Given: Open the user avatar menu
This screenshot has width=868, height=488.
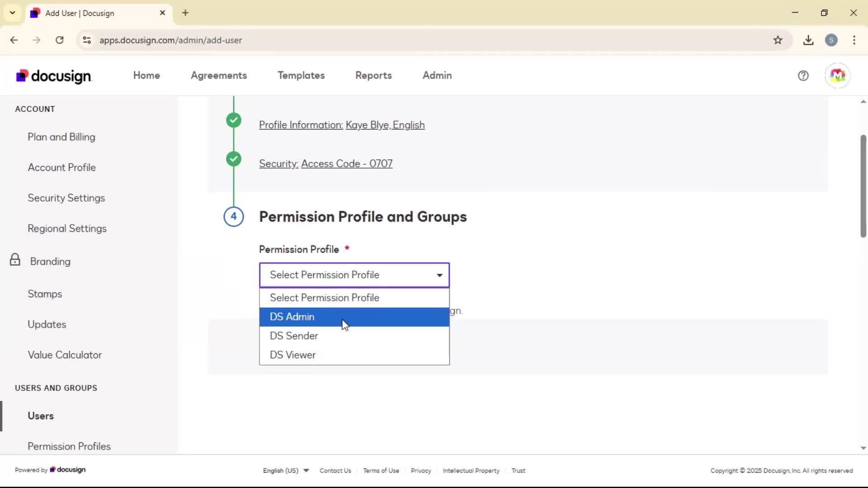Looking at the screenshot, I should pyautogui.click(x=837, y=75).
